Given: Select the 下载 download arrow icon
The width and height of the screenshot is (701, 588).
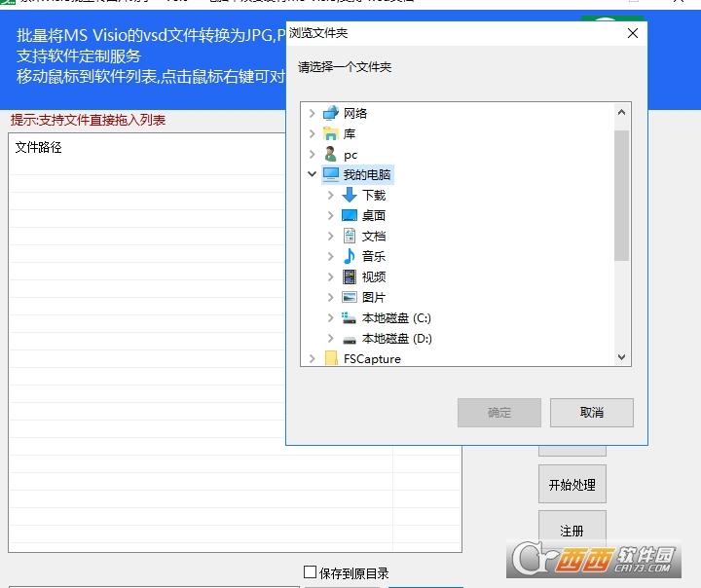Looking at the screenshot, I should click(350, 195).
